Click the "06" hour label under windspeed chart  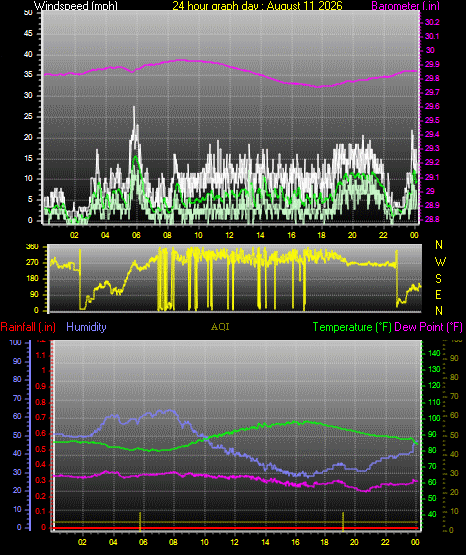point(136,235)
